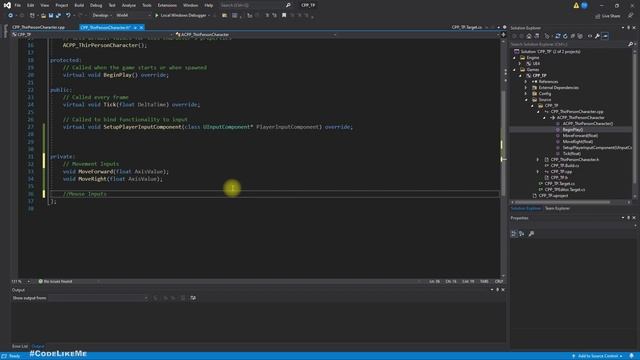
Task: Expand the References node
Action: 526,82
